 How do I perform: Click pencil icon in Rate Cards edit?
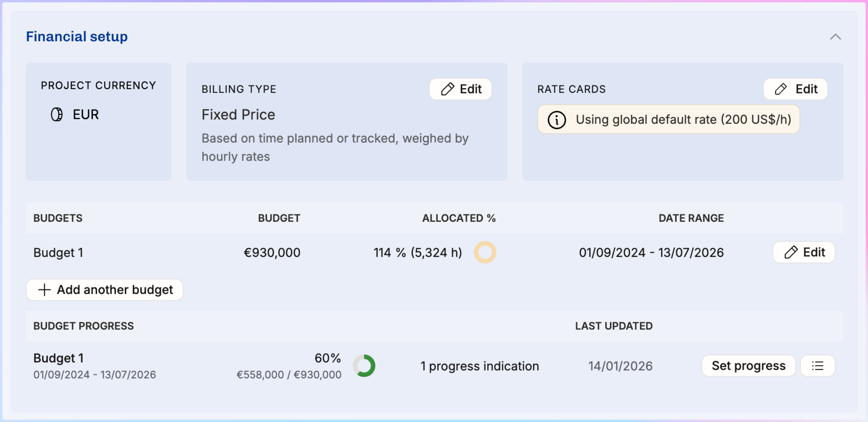click(780, 89)
